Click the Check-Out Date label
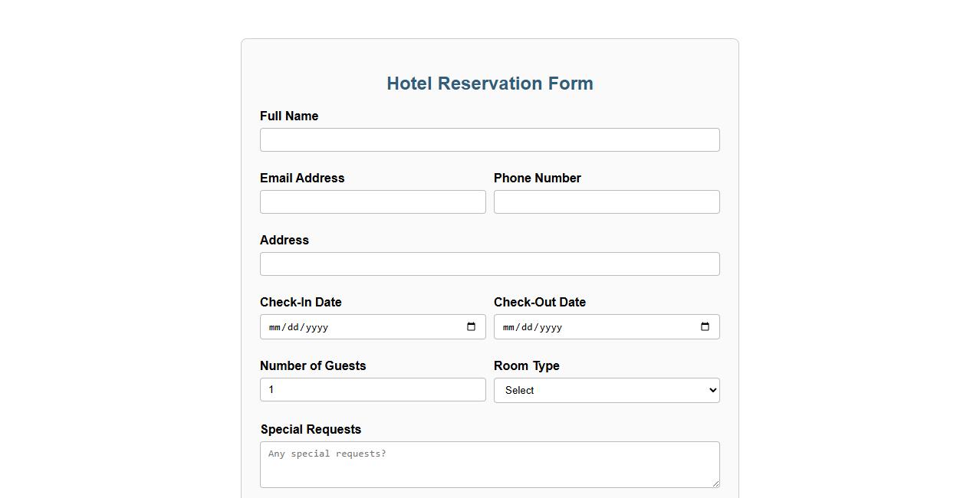The width and height of the screenshot is (980, 498). (540, 302)
